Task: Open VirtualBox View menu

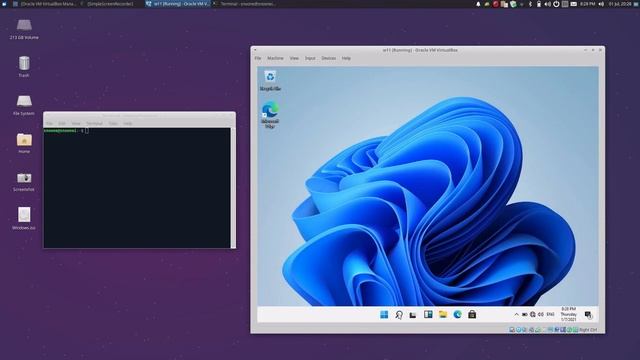Action: [x=294, y=58]
